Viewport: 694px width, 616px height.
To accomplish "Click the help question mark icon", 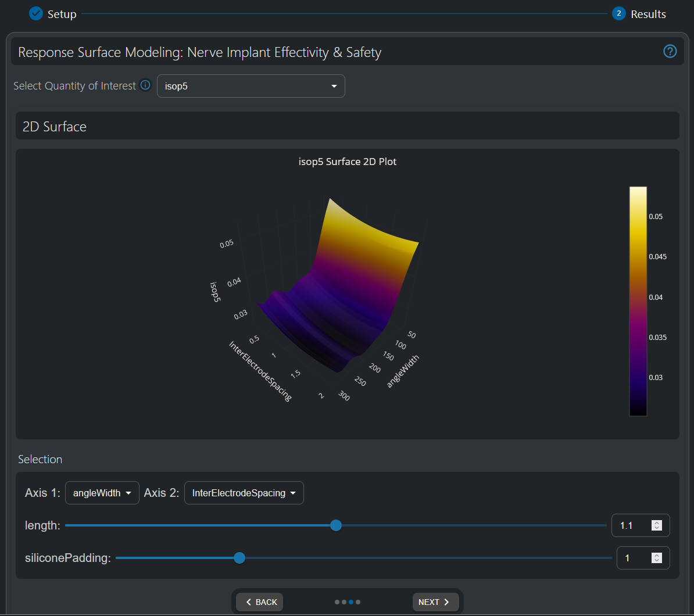I will click(x=670, y=52).
